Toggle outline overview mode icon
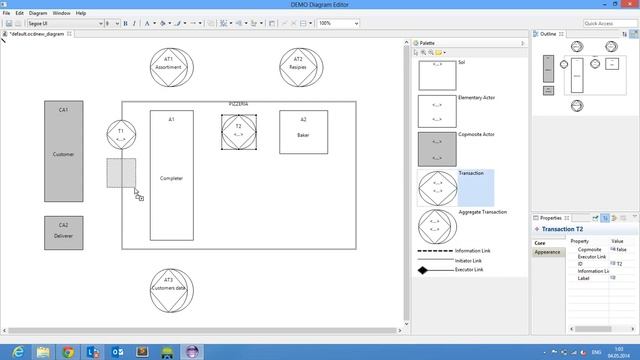 633,34
